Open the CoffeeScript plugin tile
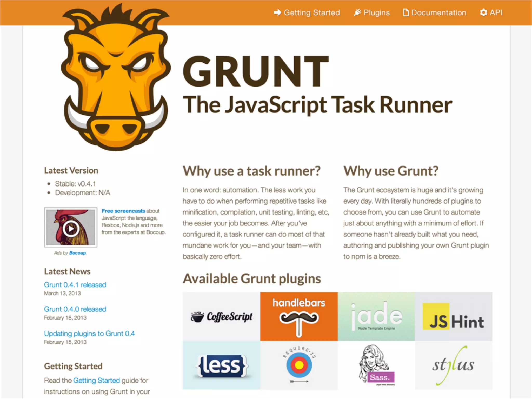 [x=221, y=316]
